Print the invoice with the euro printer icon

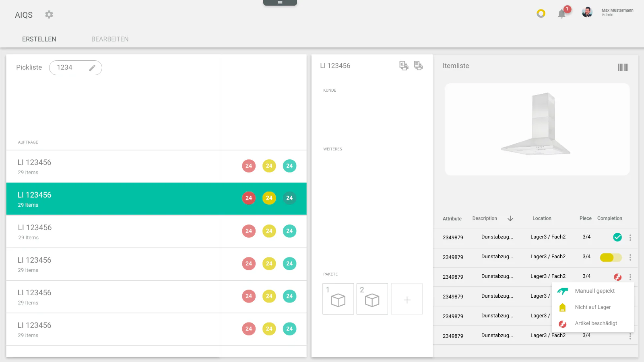click(x=404, y=66)
